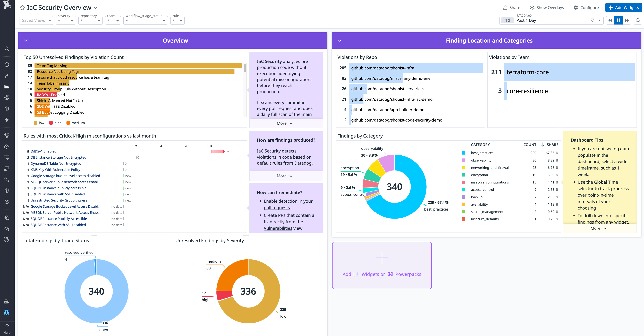Open the bug tracking icon in the sidebar
Screen dimensions: 644x336
coord(7,217)
